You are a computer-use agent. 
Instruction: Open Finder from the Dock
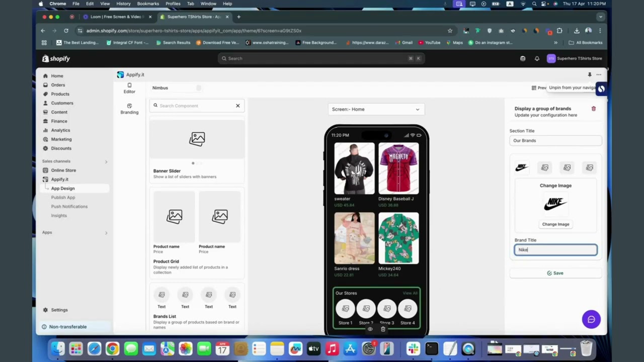(58, 348)
